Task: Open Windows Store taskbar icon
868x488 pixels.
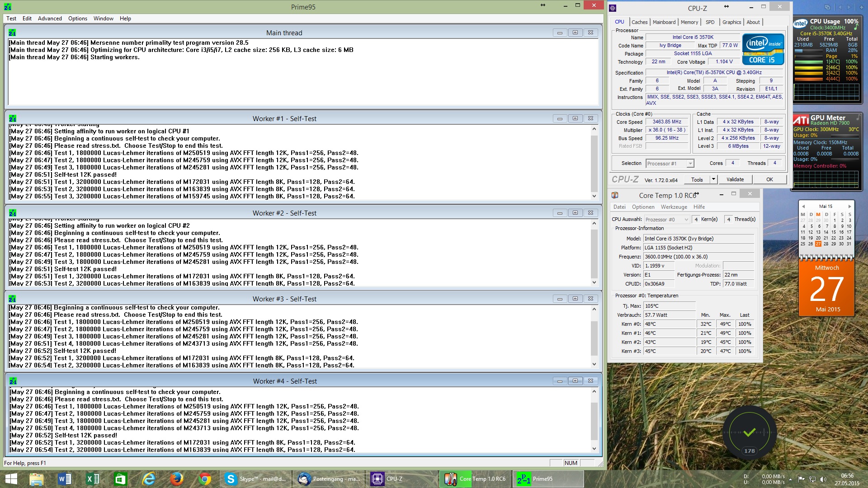Action: (121, 479)
